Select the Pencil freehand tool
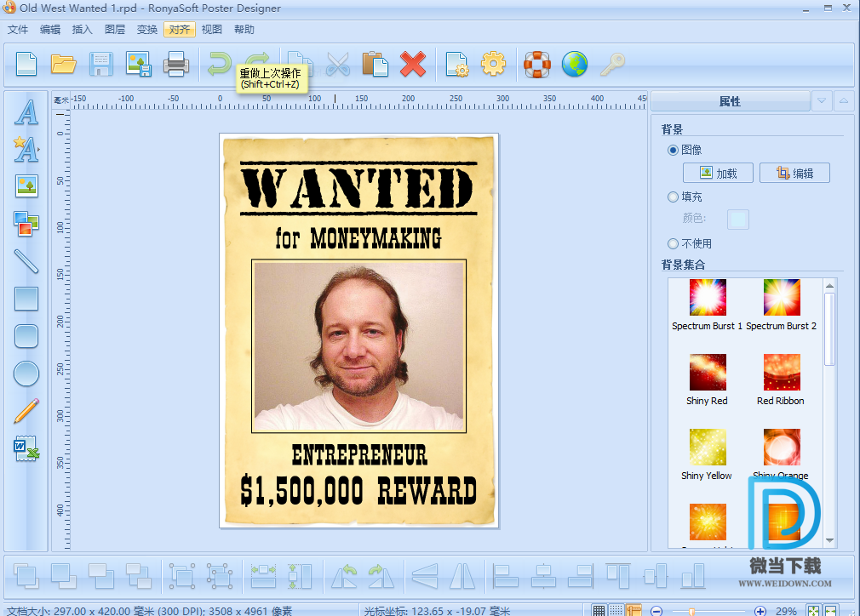Screen dimensions: 860x616 [26, 411]
